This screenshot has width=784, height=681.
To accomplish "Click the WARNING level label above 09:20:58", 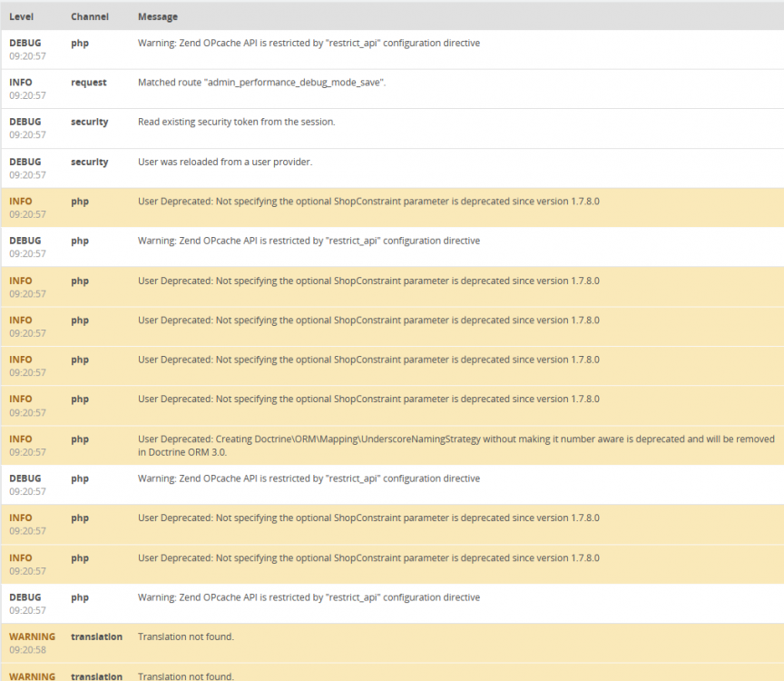I will (x=32, y=637).
